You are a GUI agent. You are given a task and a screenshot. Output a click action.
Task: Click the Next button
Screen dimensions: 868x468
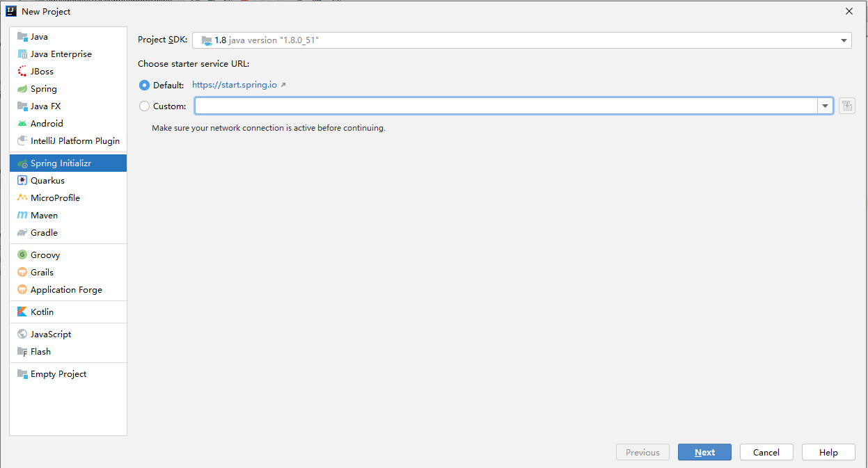pyautogui.click(x=704, y=452)
